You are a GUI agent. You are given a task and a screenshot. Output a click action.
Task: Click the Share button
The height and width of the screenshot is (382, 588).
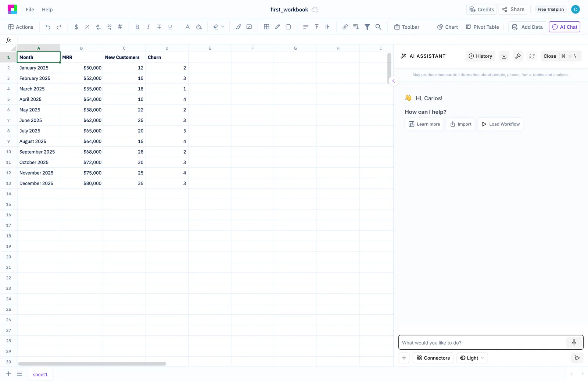click(x=513, y=10)
